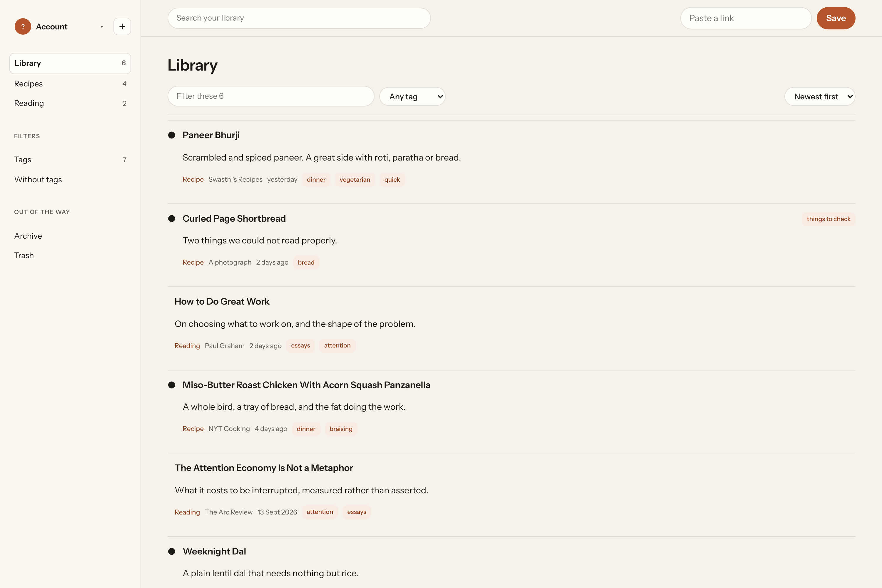
Task: Click the Save button
Action: tap(836, 18)
